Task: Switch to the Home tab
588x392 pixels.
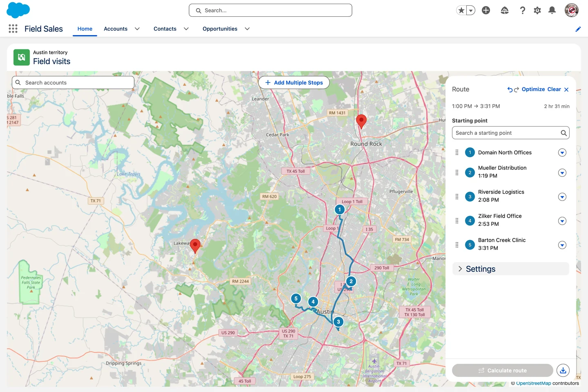Action: 85,29
